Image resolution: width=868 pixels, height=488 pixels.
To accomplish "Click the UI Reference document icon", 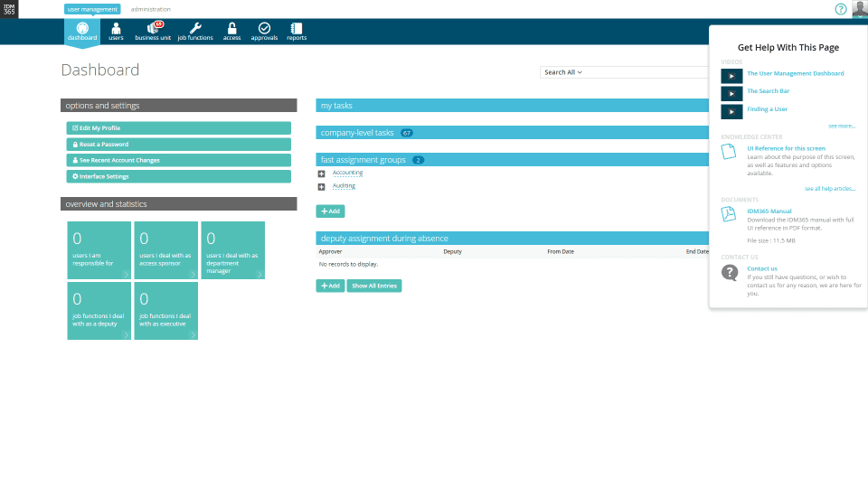I will pos(729,152).
